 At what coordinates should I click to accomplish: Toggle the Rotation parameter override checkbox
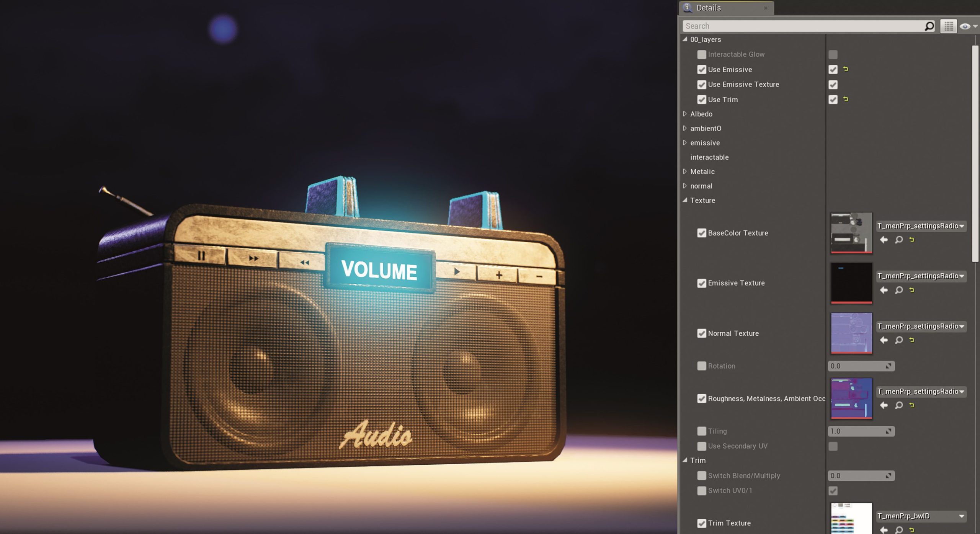[x=701, y=366]
